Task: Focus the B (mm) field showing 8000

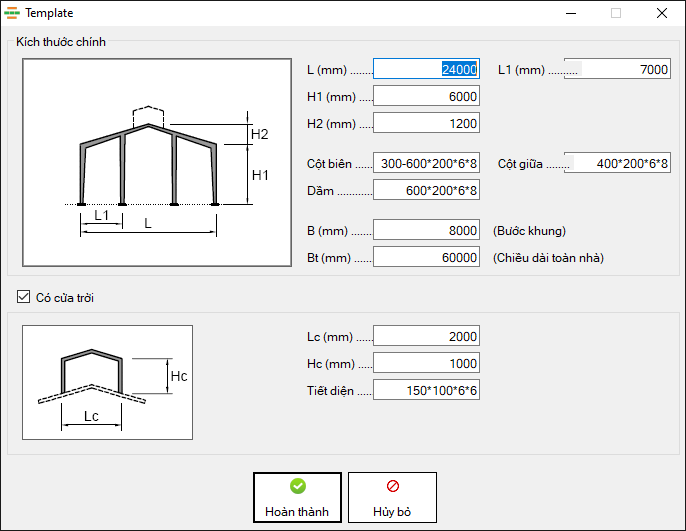Action: tap(427, 230)
